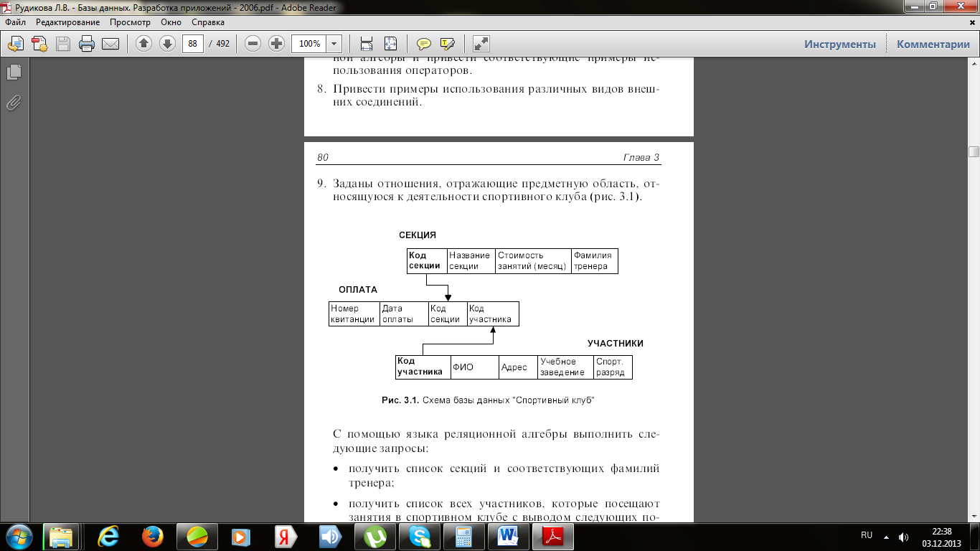Click the 'Дата оплаты' cell
Screen dimensions: 980x551
(x=404, y=314)
